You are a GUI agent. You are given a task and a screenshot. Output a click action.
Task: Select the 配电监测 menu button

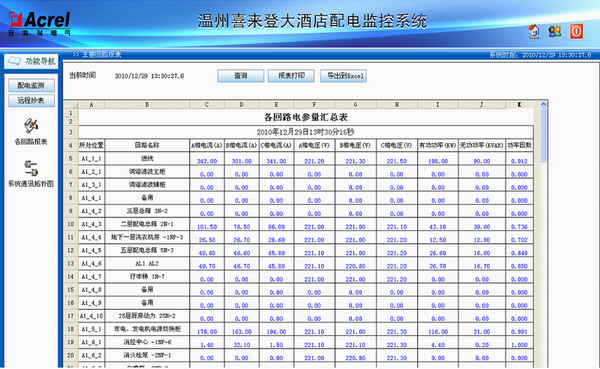pos(31,85)
